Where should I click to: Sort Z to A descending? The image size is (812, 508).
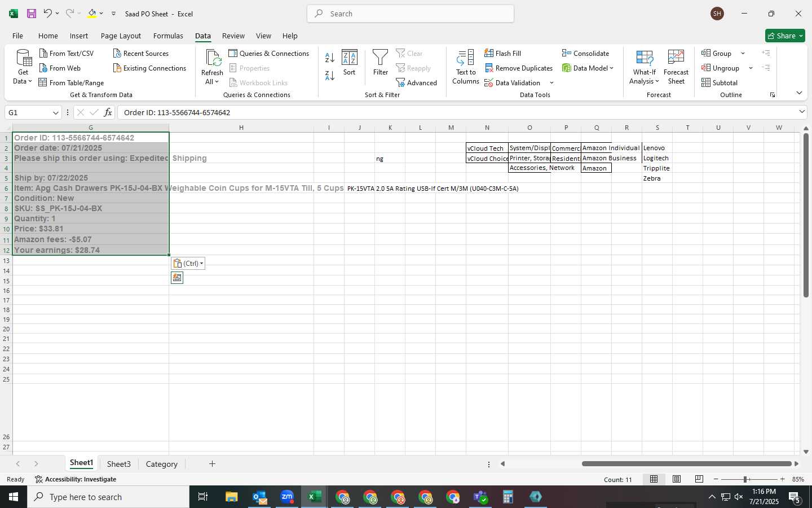pos(330,75)
